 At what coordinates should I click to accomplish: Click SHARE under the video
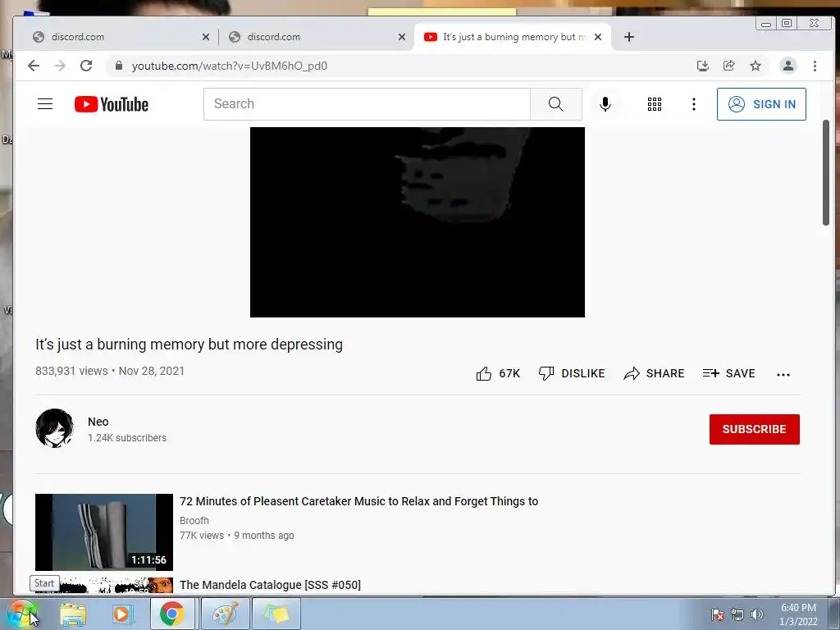point(654,373)
